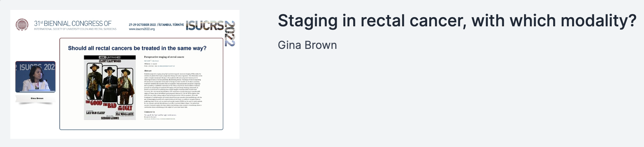Click the "Should all rectal cancers" slide heading
The height and width of the screenshot is (147, 644).
point(137,48)
